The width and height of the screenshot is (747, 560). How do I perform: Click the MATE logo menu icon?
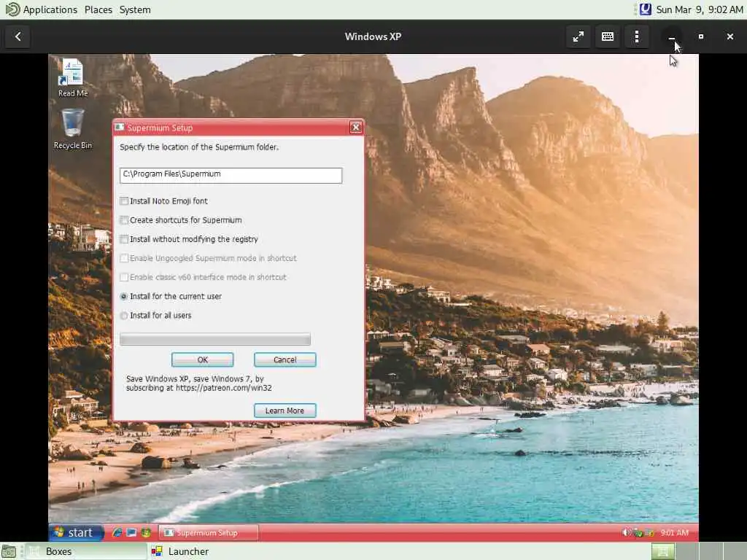(x=12, y=9)
